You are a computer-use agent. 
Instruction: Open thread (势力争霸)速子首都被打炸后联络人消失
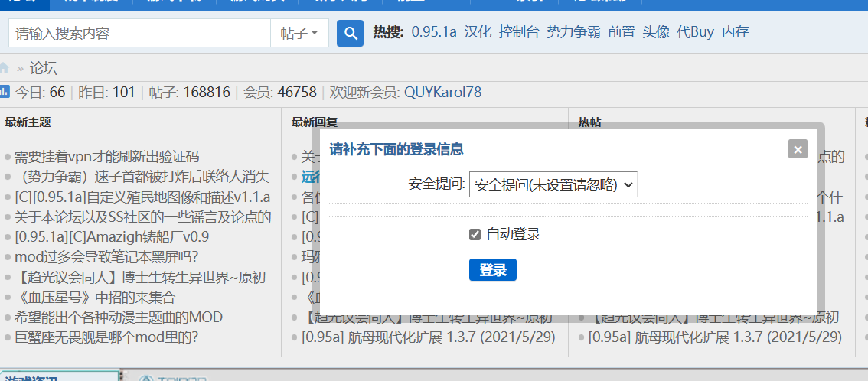point(142,177)
